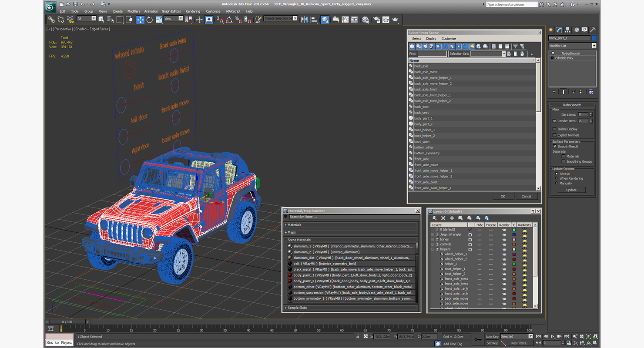Viewport: 644px width, 348px height.
Task: Choose the Select and Link tool
Action: coord(51,20)
